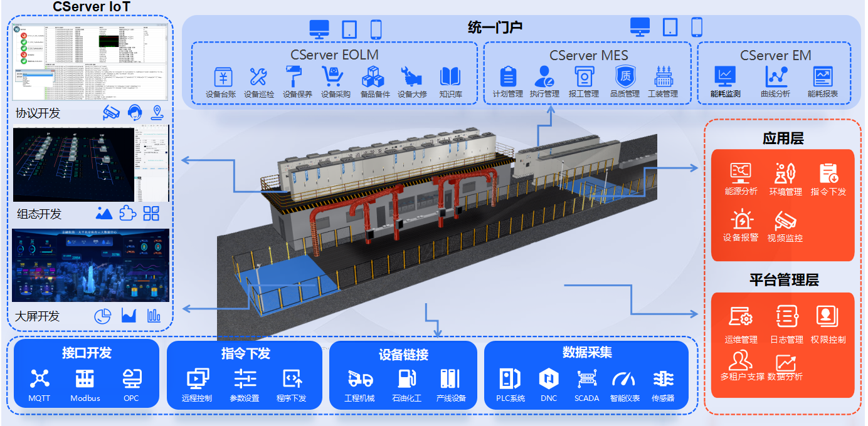Click the SCADA icon
This screenshot has height=426, width=868.
pos(586,378)
